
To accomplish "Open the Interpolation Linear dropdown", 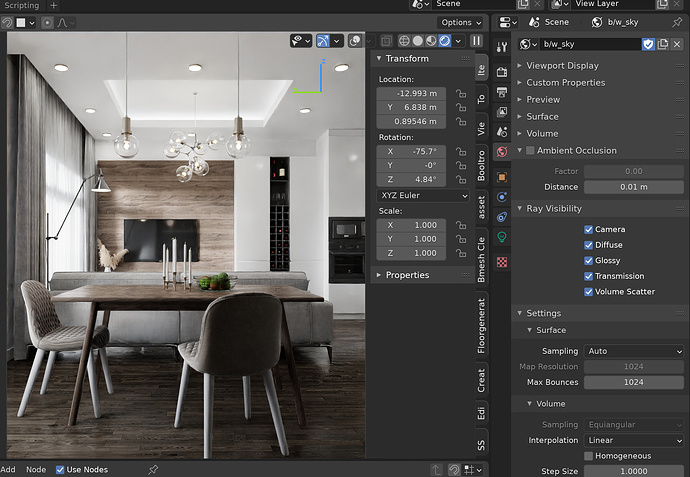I will (634, 440).
